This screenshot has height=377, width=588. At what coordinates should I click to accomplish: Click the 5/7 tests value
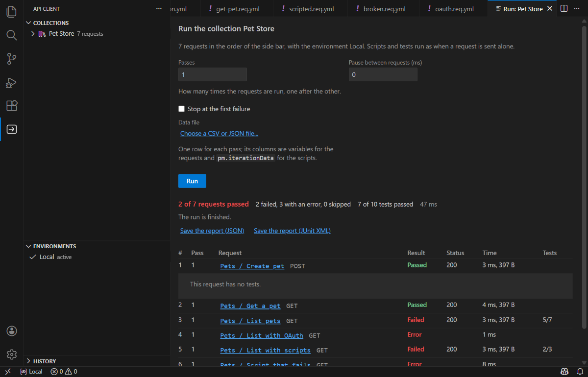tap(547, 320)
